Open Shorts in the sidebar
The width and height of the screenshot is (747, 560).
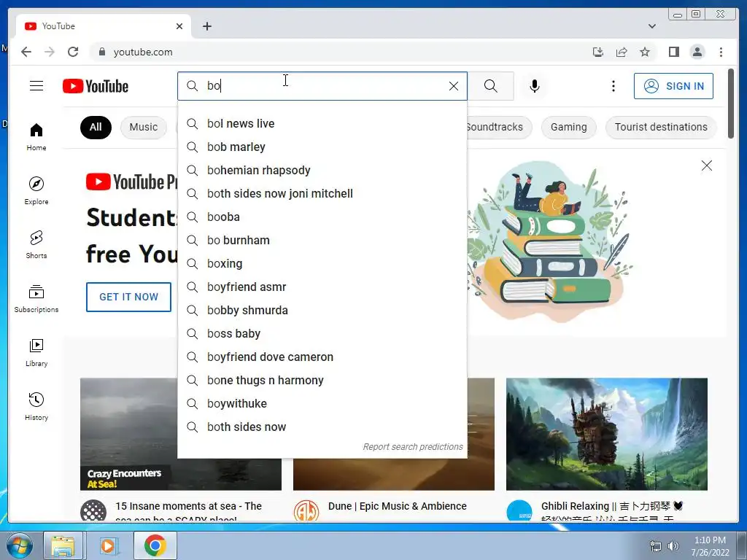36,244
